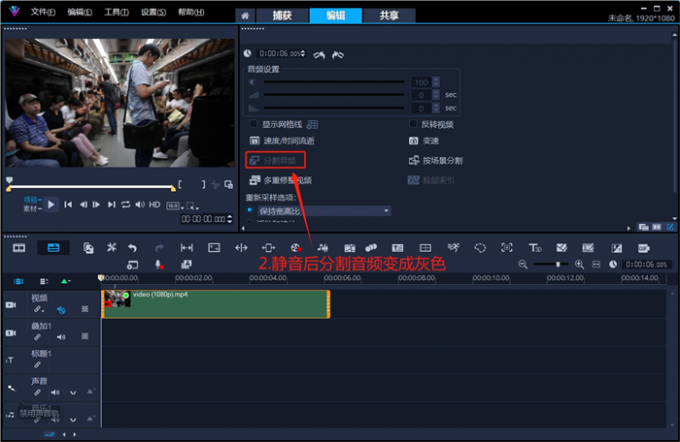Enable the 显示网格线 checkbox
This screenshot has height=442, width=680.
coord(253,124)
